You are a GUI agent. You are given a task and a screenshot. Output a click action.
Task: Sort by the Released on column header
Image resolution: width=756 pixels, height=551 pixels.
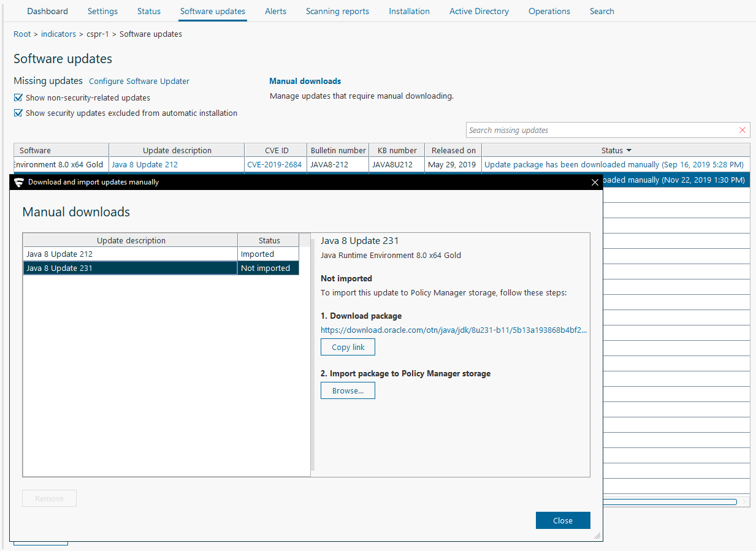pyautogui.click(x=453, y=150)
